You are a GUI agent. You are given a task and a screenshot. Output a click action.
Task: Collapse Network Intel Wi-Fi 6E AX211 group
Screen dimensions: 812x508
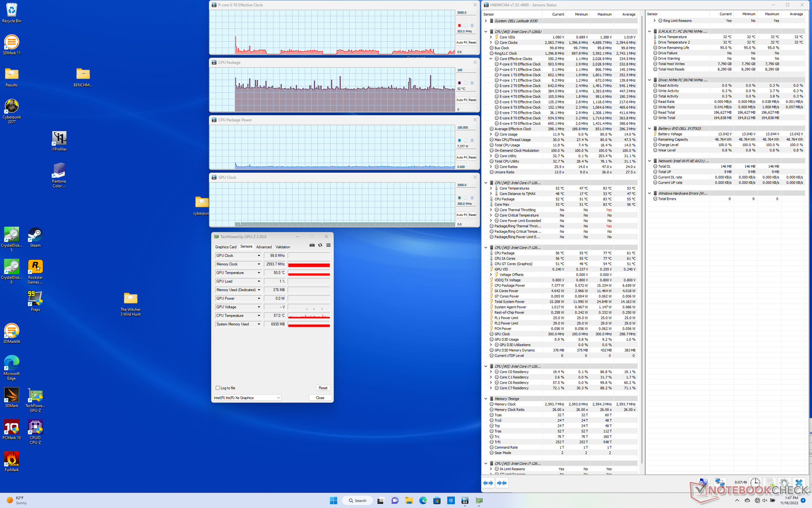click(650, 161)
